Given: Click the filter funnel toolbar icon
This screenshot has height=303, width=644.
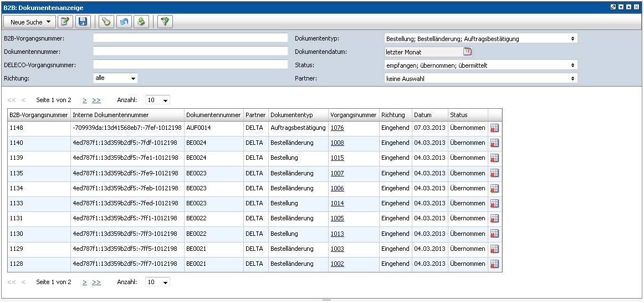Looking at the screenshot, I should pos(165,22).
